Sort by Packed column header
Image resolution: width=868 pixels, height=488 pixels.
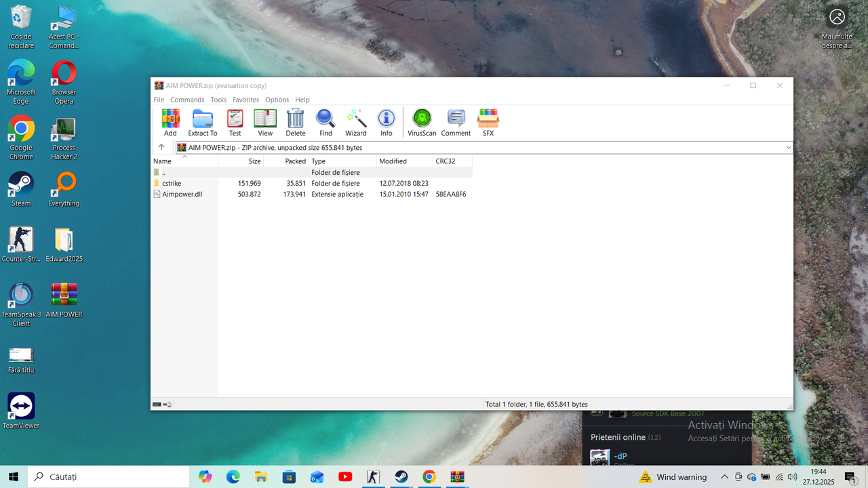point(285,161)
